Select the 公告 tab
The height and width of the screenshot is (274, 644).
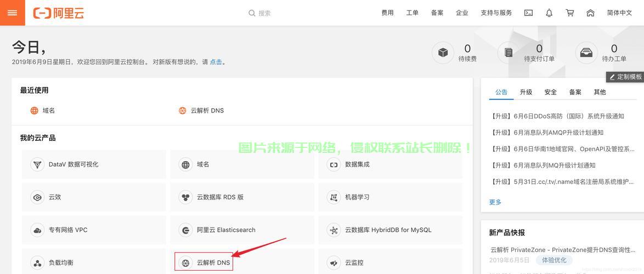[x=501, y=92]
